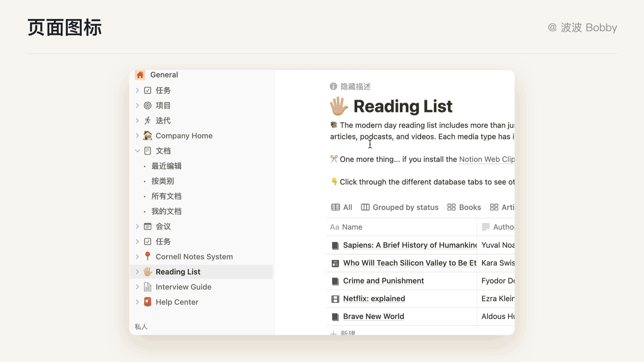This screenshot has width=644, height=362.
Task: Open the Crime and Punishment entry
Action: pyautogui.click(x=383, y=281)
